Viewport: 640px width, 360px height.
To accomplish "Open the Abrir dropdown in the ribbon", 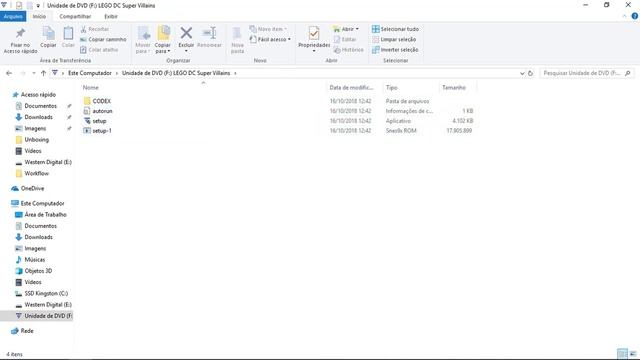I will pyautogui.click(x=346, y=29).
